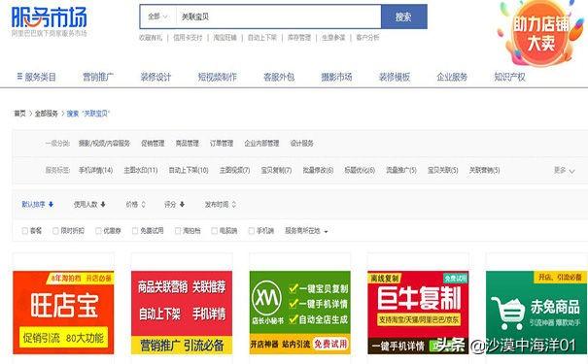Enable the 限时折扣 filter checkbox
Screen dimensions: 588x364
click(x=55, y=231)
